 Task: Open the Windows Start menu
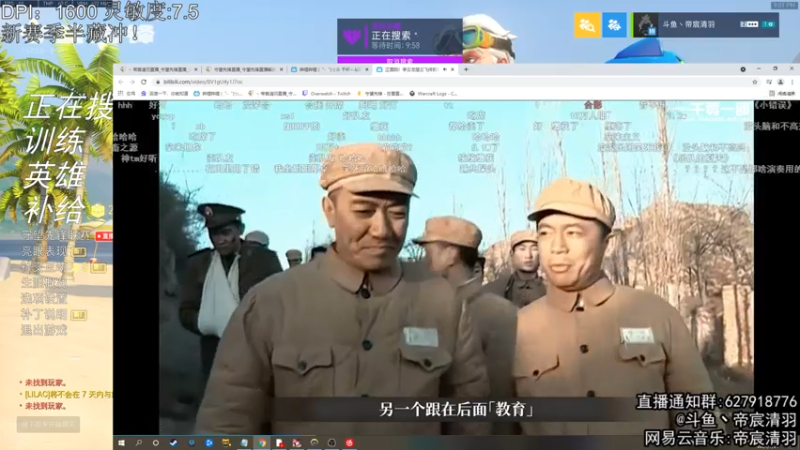[x=121, y=443]
